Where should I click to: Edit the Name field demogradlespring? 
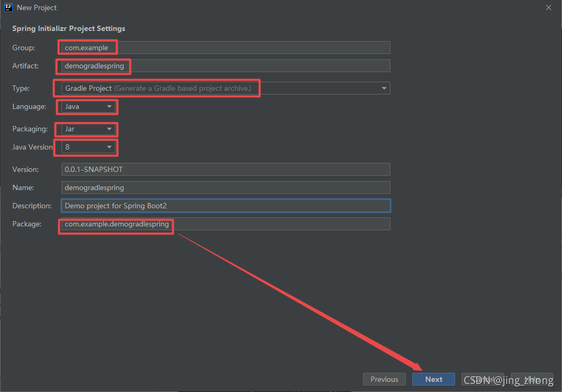(x=226, y=187)
